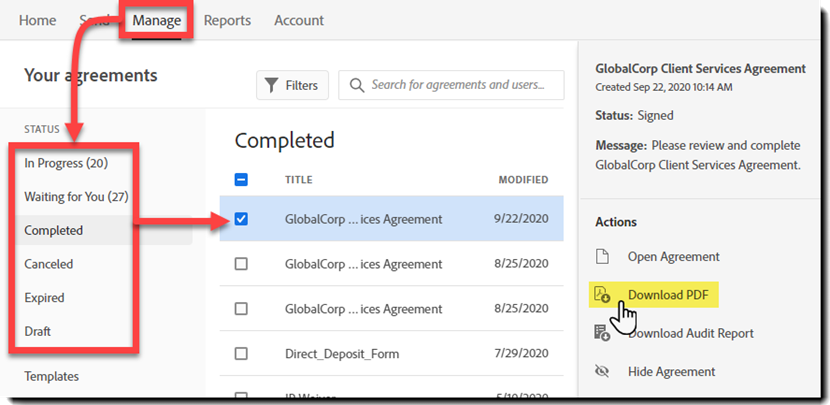
Task: Click the funnel icon in Filters
Action: pos(271,86)
